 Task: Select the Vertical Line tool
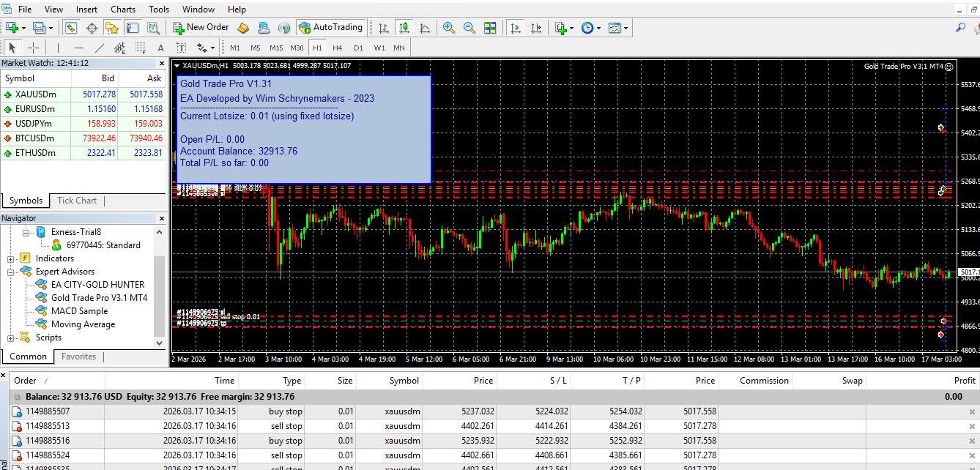(59, 48)
